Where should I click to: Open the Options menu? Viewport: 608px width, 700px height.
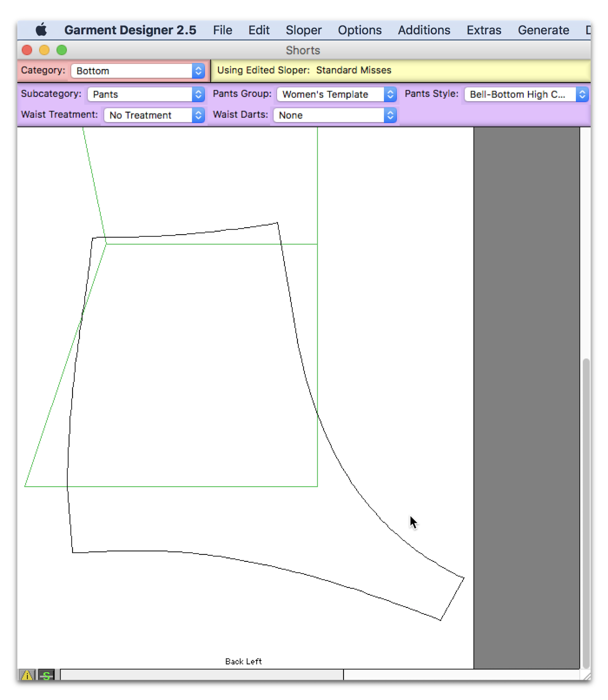[x=360, y=30]
